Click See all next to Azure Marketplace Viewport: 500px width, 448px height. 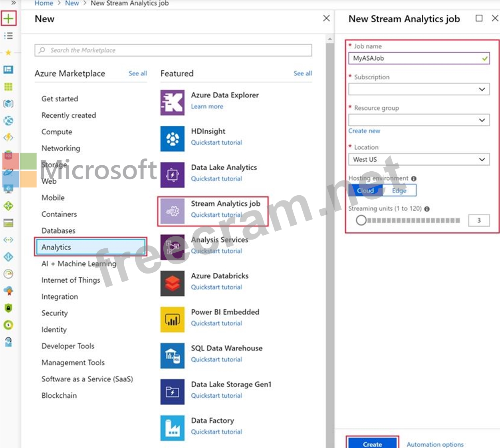tap(138, 73)
